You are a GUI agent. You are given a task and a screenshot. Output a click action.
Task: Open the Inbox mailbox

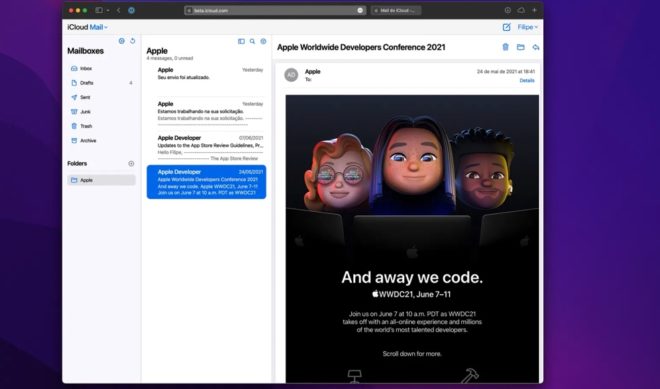click(101, 68)
